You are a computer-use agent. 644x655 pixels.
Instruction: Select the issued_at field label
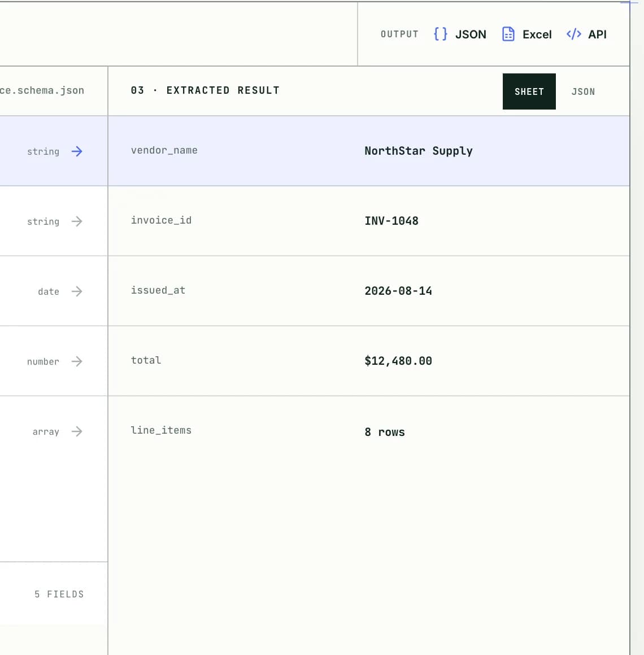pos(158,290)
